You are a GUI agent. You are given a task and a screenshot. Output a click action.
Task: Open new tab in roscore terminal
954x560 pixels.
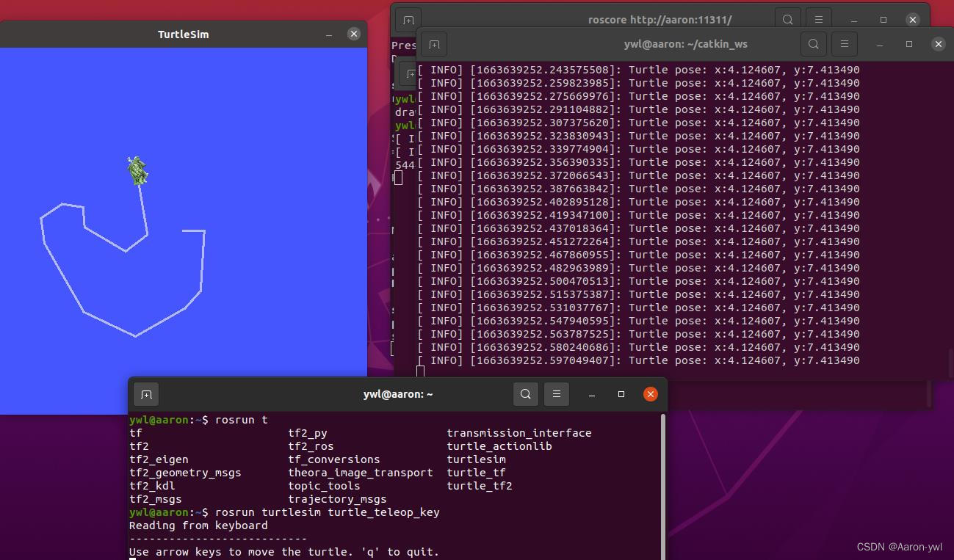pyautogui.click(x=408, y=20)
